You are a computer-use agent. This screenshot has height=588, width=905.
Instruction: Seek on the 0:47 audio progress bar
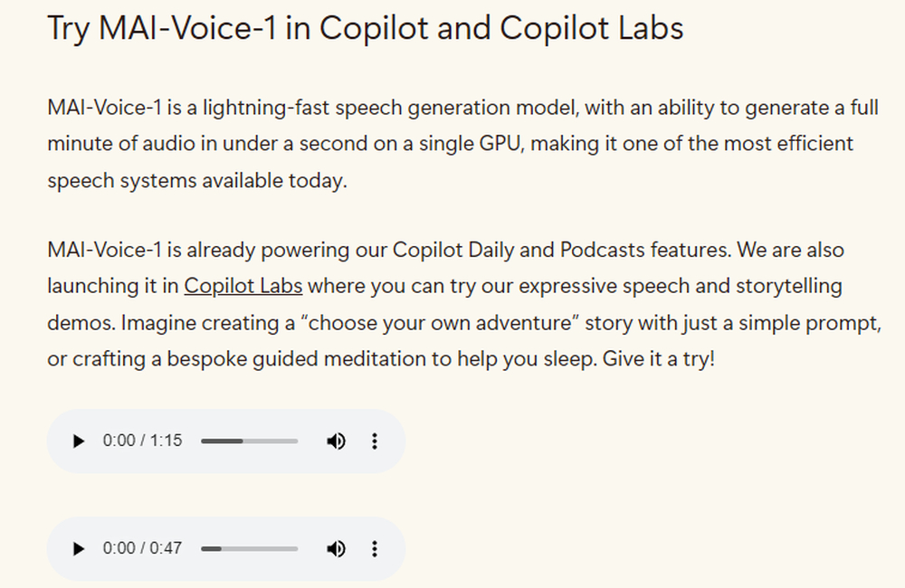tap(249, 549)
